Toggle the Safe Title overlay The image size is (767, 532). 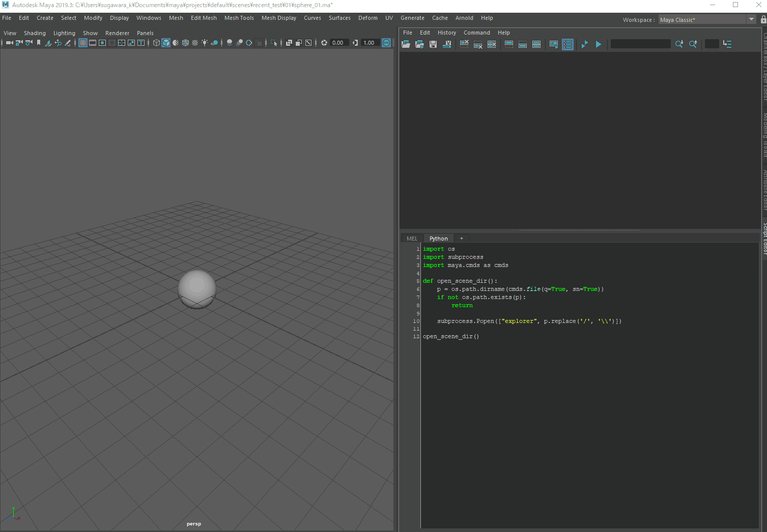[141, 43]
